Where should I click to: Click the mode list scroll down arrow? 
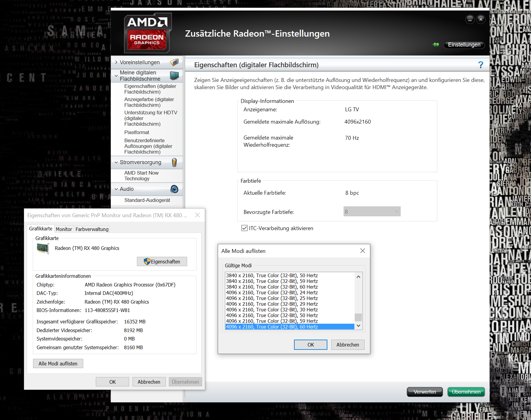(358, 325)
